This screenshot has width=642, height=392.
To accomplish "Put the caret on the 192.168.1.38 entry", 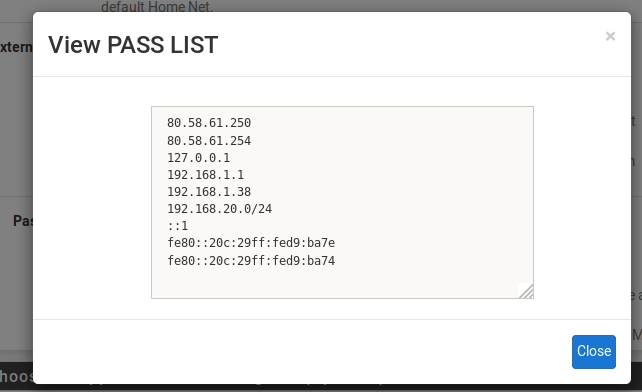I will (209, 192).
